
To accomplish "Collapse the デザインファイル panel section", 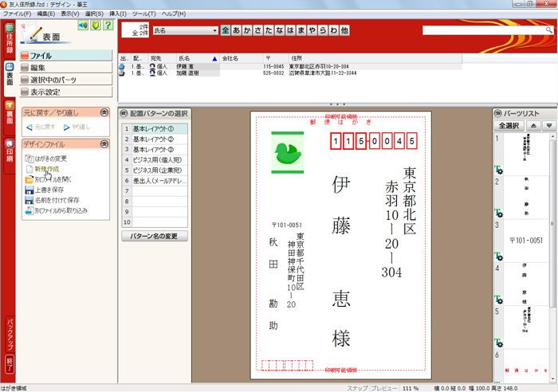I will pos(104,144).
